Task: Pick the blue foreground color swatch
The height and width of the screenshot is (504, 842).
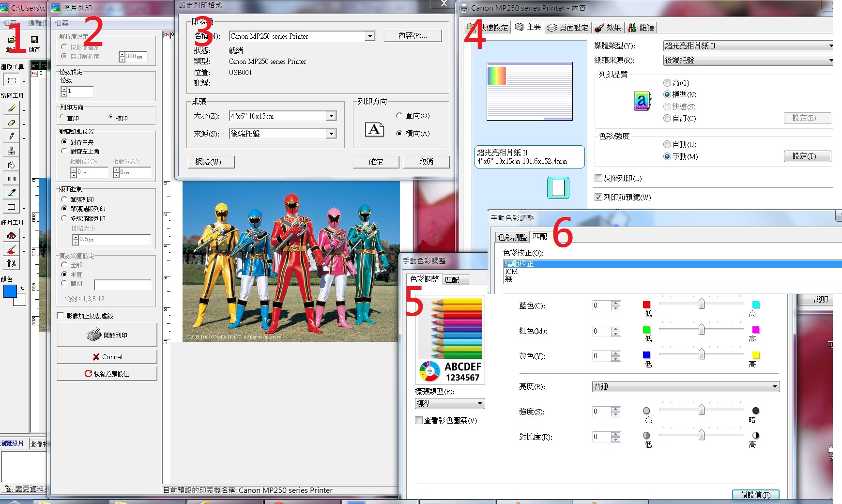Action: point(10,291)
